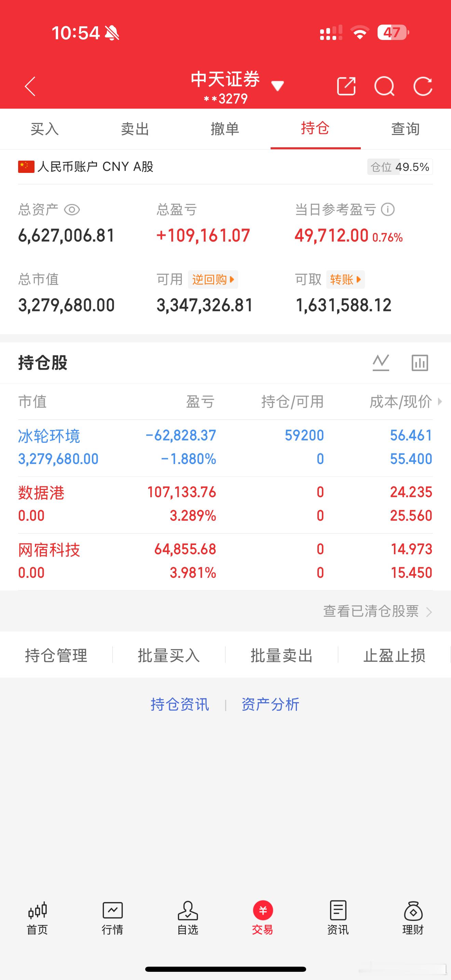Open 首页 home in bottom bar
451x980 pixels.
click(x=37, y=918)
